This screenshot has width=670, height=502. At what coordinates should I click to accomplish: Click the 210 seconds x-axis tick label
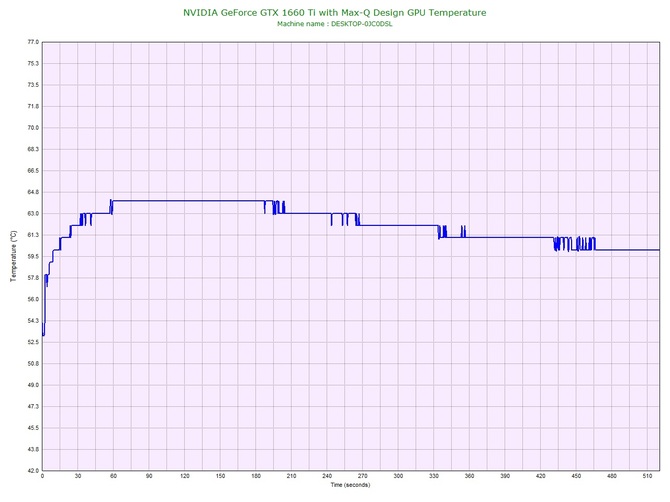pos(291,476)
